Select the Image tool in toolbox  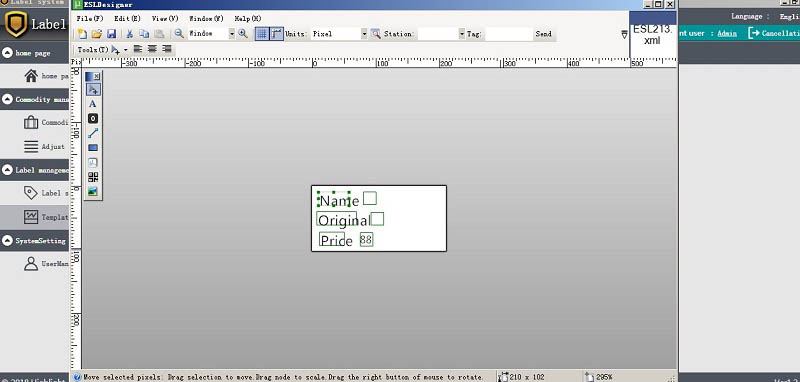click(x=93, y=192)
